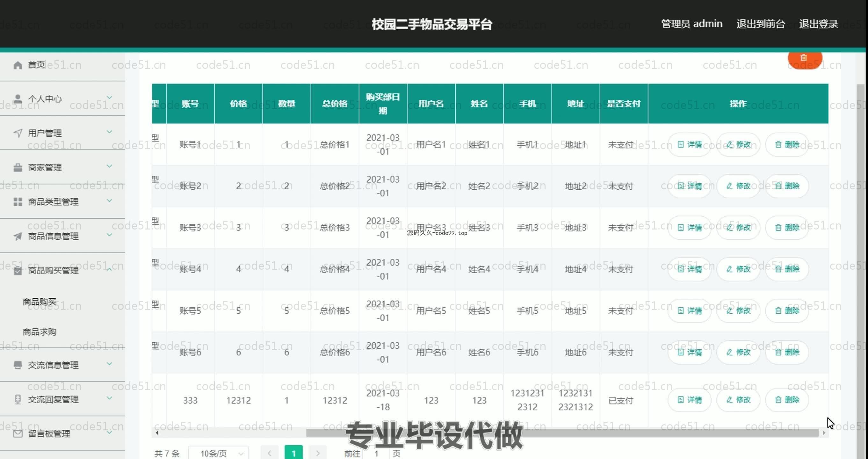Click the person icon for 个人中心
The width and height of the screenshot is (868, 459).
click(18, 99)
